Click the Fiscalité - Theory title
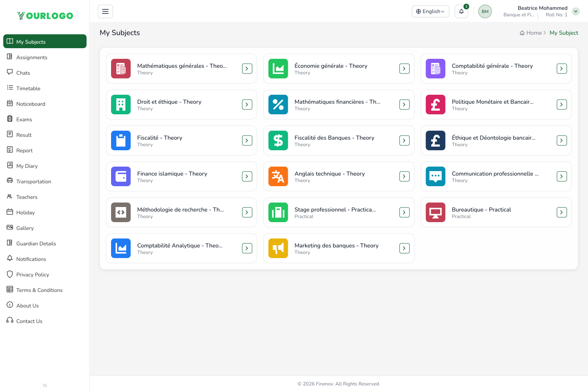588x392 pixels. (x=160, y=138)
